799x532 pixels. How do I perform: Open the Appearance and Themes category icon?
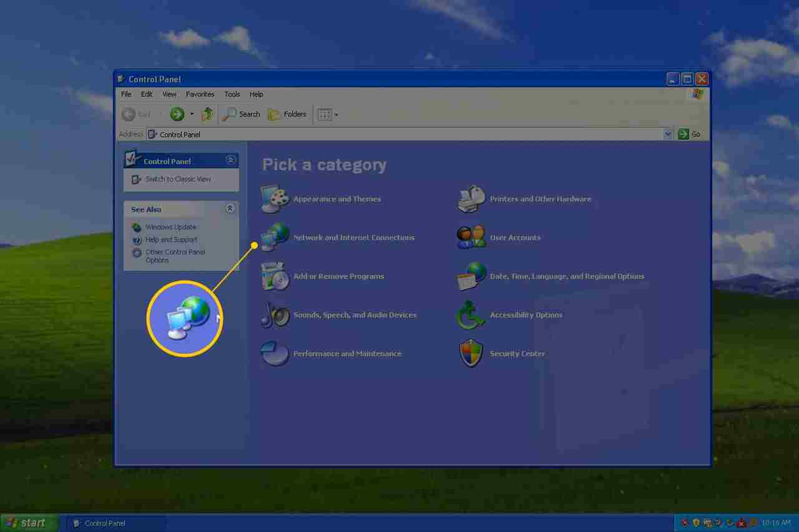275,199
